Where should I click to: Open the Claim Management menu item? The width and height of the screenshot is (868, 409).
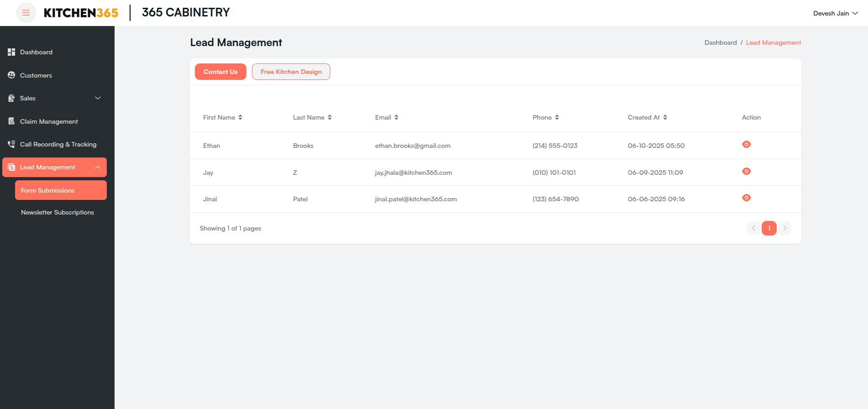[x=54, y=121]
